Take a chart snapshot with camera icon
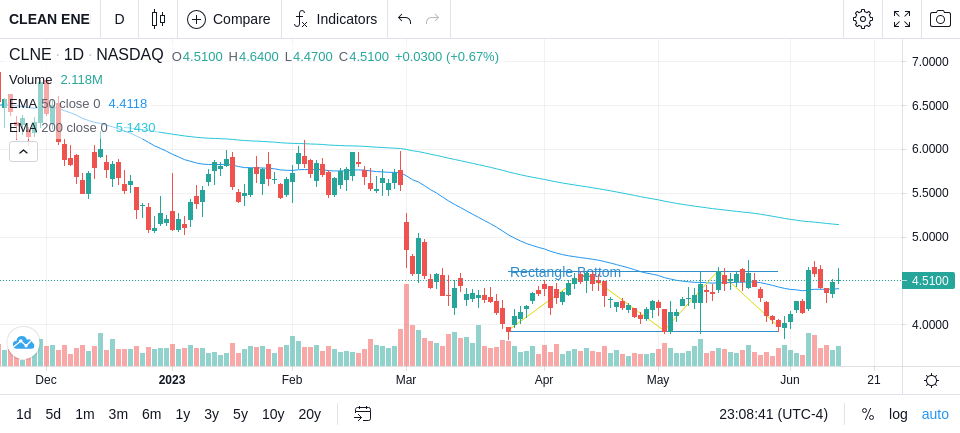The width and height of the screenshot is (960, 433). 940,19
